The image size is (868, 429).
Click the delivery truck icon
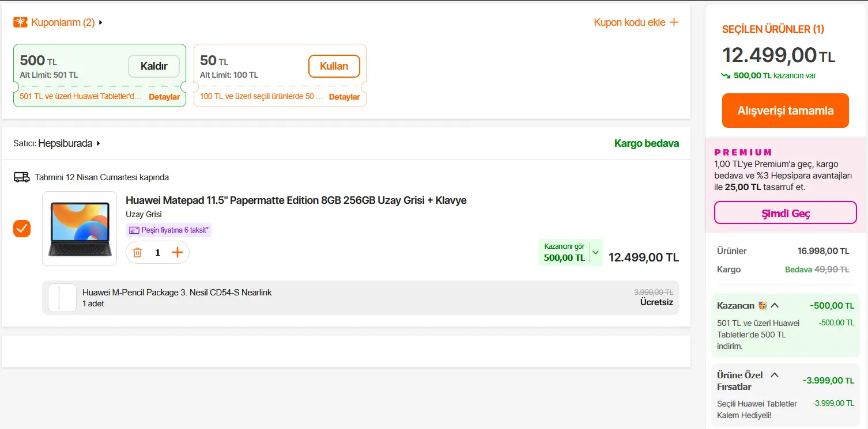tap(22, 177)
